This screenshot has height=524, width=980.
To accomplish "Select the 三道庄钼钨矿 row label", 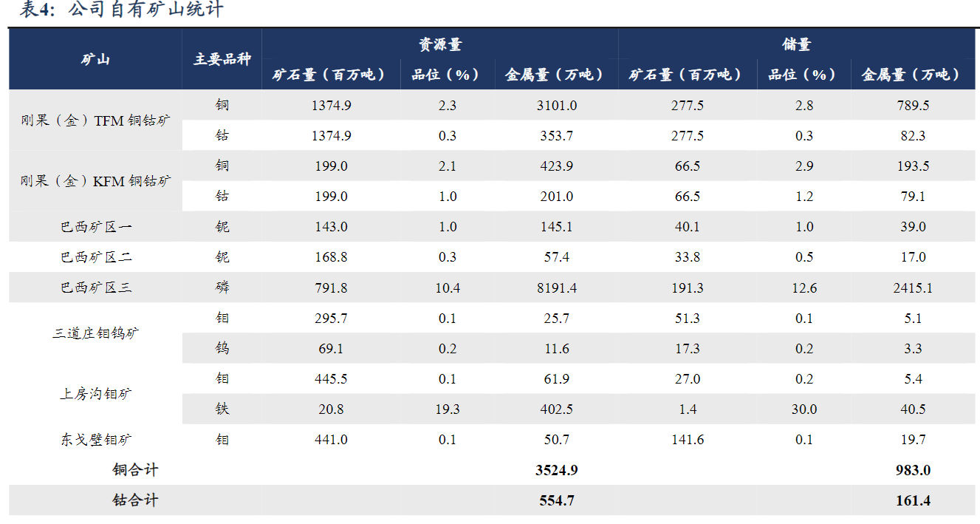I will [95, 333].
